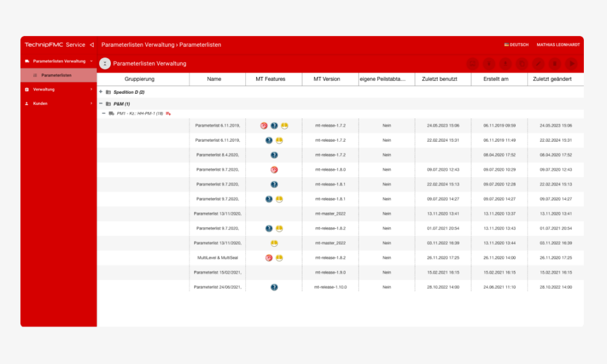Screen dimensions: 607x364
Task: Click red feature icon in MultiLevel & MultiSeal row
Action: [269, 258]
